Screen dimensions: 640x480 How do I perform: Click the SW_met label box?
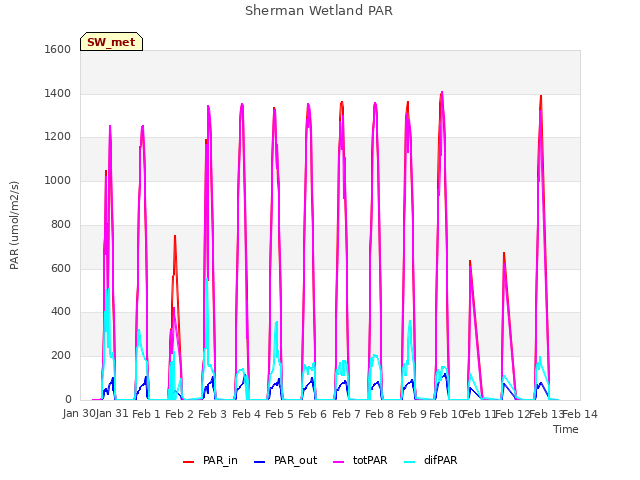111,42
